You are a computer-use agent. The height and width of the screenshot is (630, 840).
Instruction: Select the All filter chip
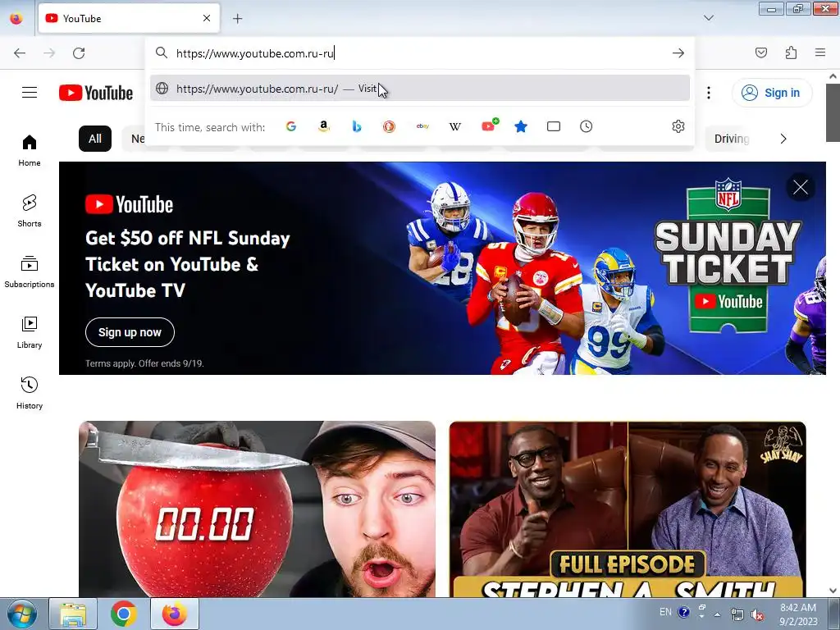click(x=95, y=139)
